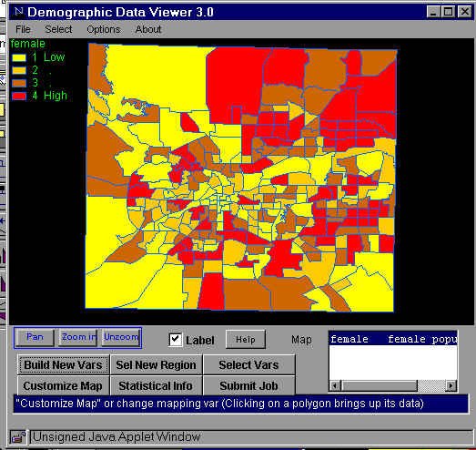Click the red '4 High' legend swatch
476x450 pixels.
pyautogui.click(x=19, y=96)
